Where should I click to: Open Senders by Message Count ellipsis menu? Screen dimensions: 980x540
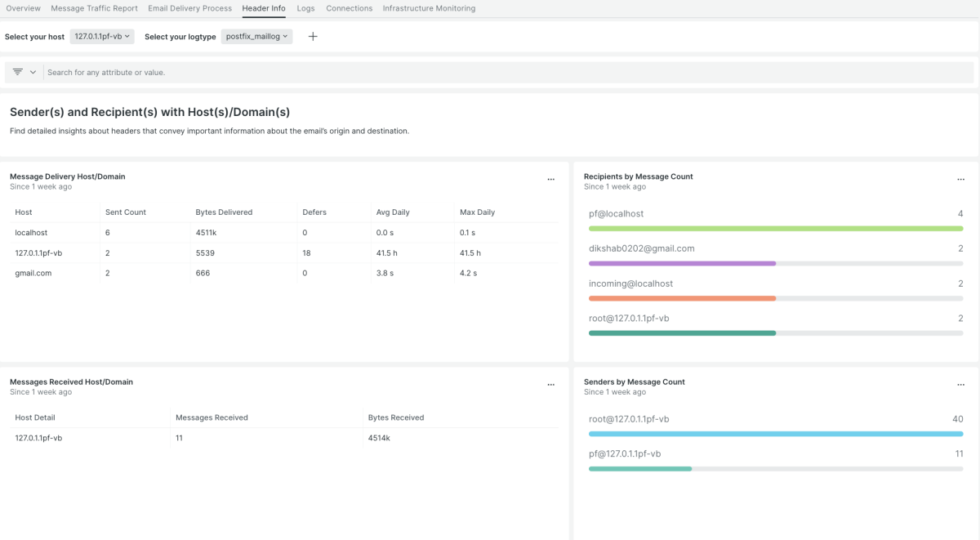(960, 385)
